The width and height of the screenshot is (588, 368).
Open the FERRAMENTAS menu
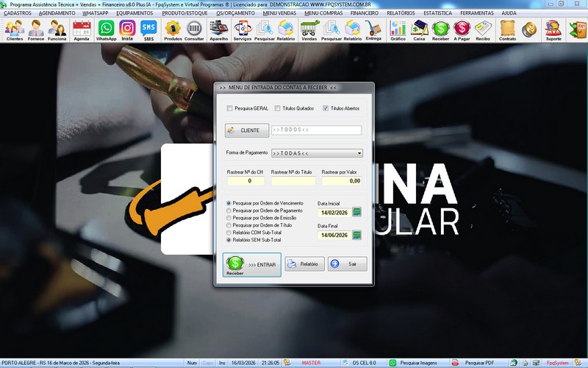pyautogui.click(x=477, y=13)
